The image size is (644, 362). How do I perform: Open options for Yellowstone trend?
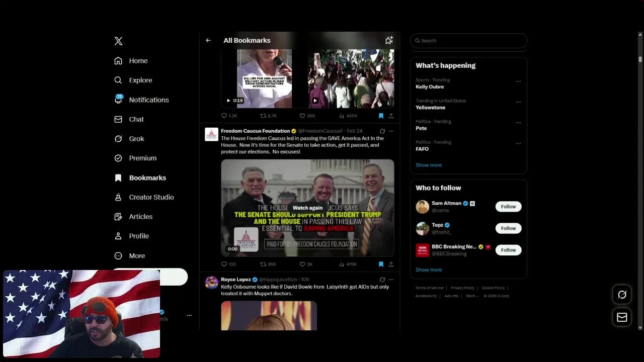point(518,102)
